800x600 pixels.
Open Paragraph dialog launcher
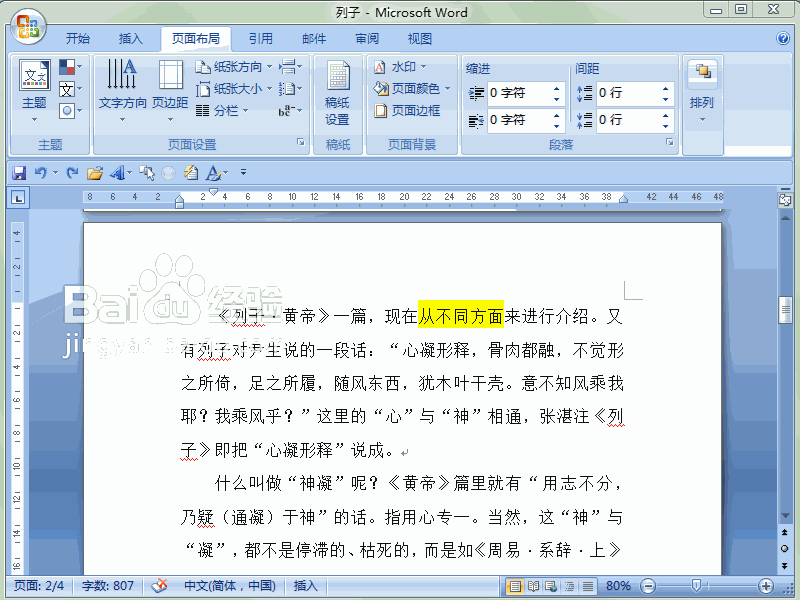[670, 142]
